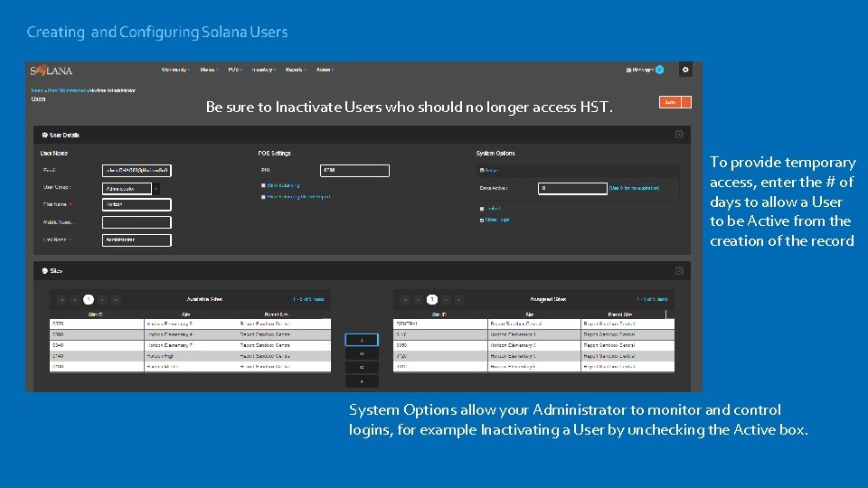
Task: Go to next page of Assigned Sites
Action: point(446,299)
